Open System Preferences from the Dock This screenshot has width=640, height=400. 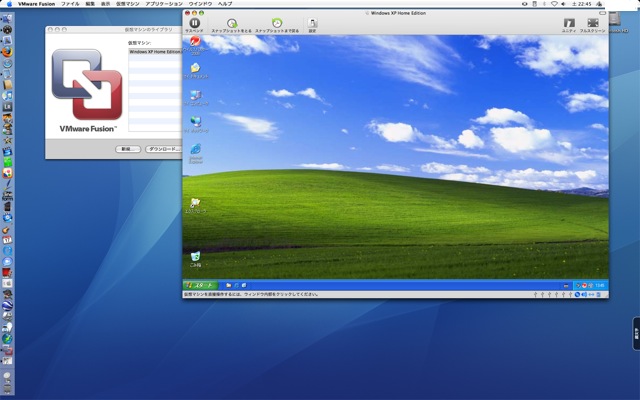pyautogui.click(x=7, y=283)
